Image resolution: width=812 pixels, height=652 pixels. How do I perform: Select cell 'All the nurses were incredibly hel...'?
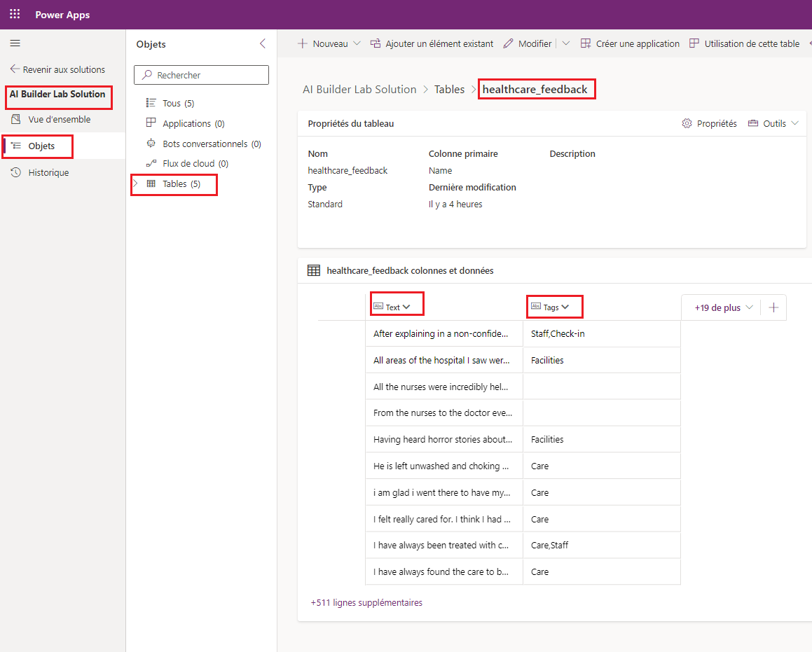pos(443,387)
